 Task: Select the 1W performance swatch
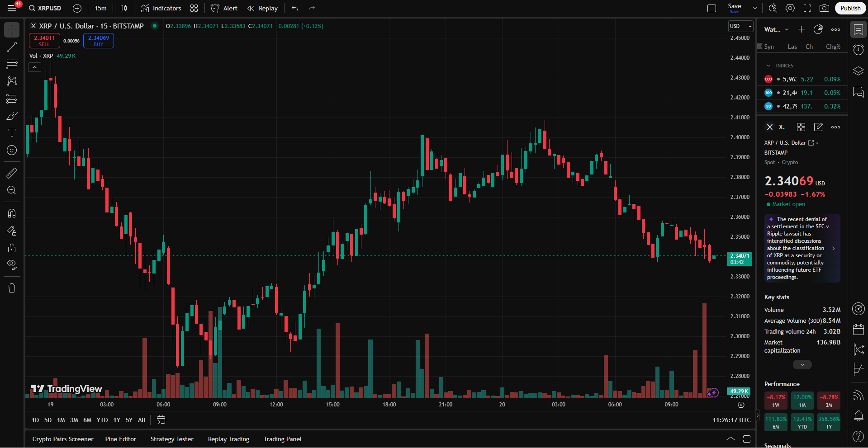click(x=776, y=401)
